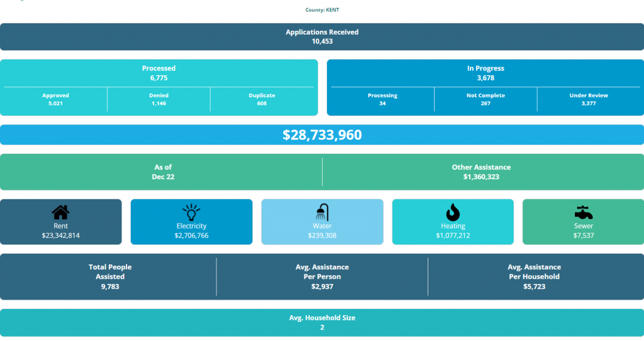Select Total People Assisted statistic
This screenshot has width=644, height=341.
coord(110,276)
